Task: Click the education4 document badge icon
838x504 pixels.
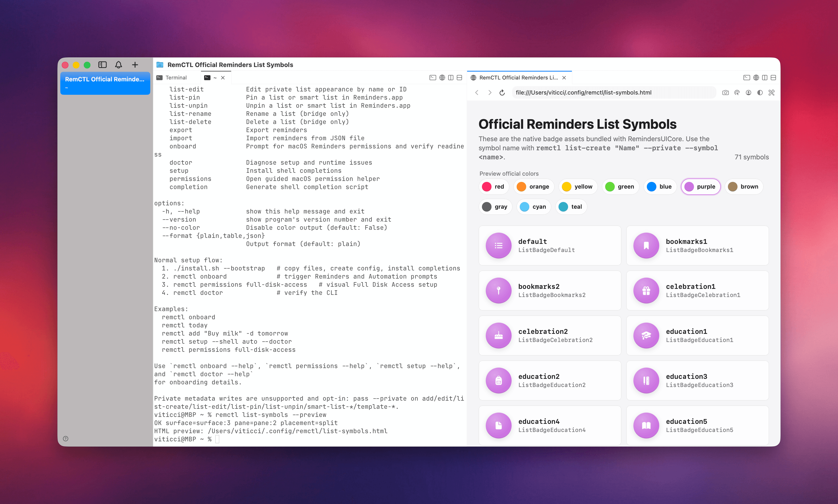Action: [x=498, y=426]
